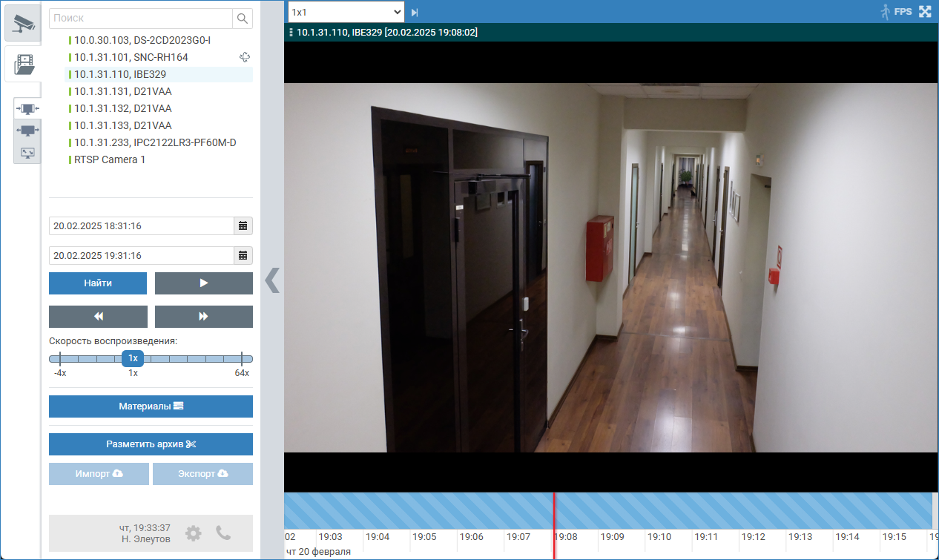
Task: Enter fullscreen with the expand icon
Action: coord(925,12)
